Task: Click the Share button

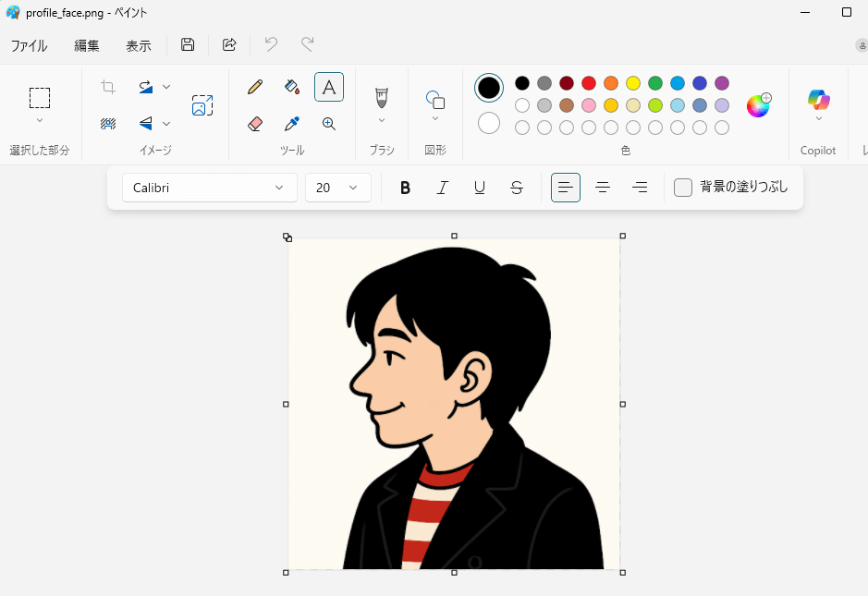Action: click(x=228, y=44)
